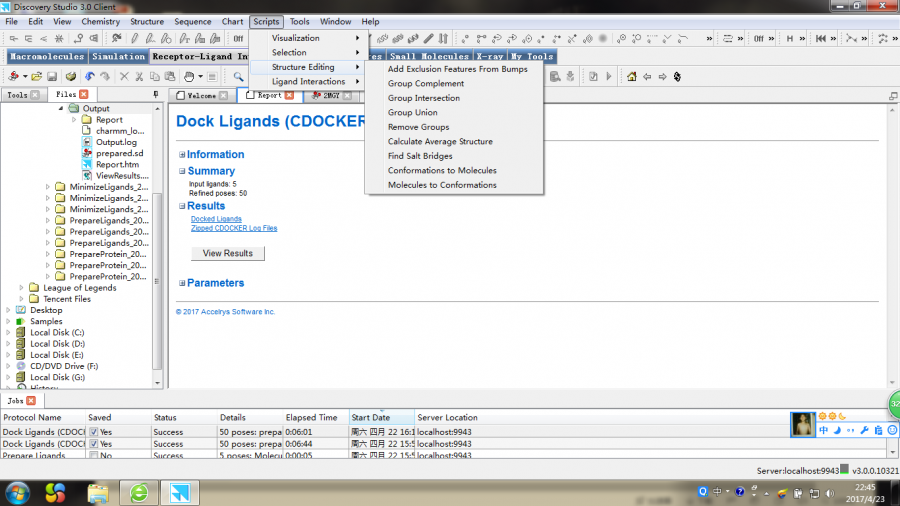Click the Run protocol play icon

[x=609, y=76]
